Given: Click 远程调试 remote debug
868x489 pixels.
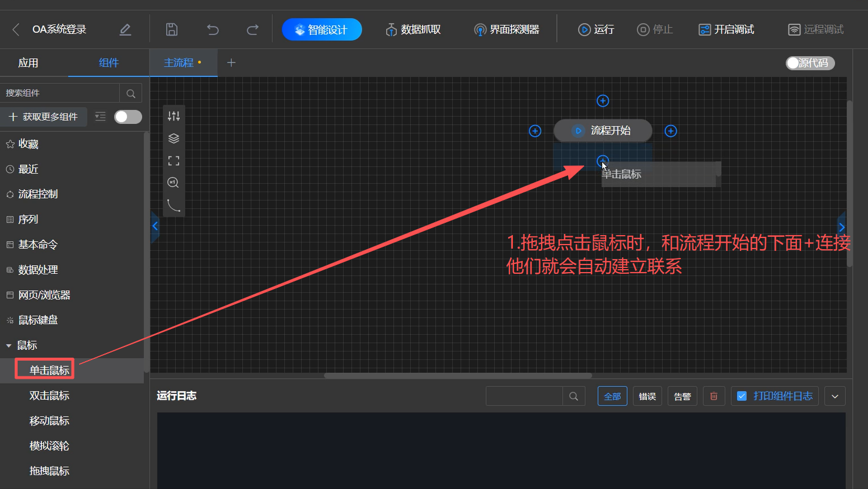Looking at the screenshot, I should 816,29.
